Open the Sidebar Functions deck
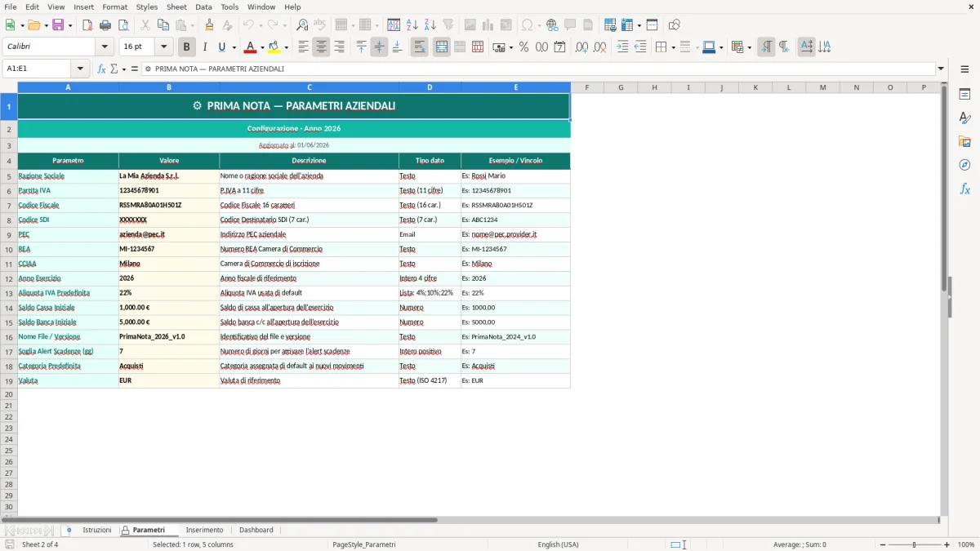 coord(964,189)
